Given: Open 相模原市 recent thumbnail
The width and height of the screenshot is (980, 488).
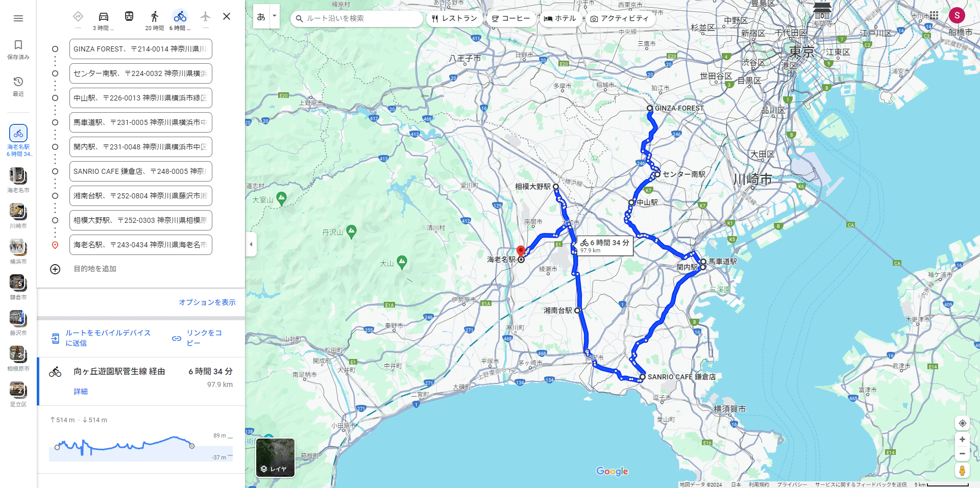Looking at the screenshot, I should tap(18, 358).
